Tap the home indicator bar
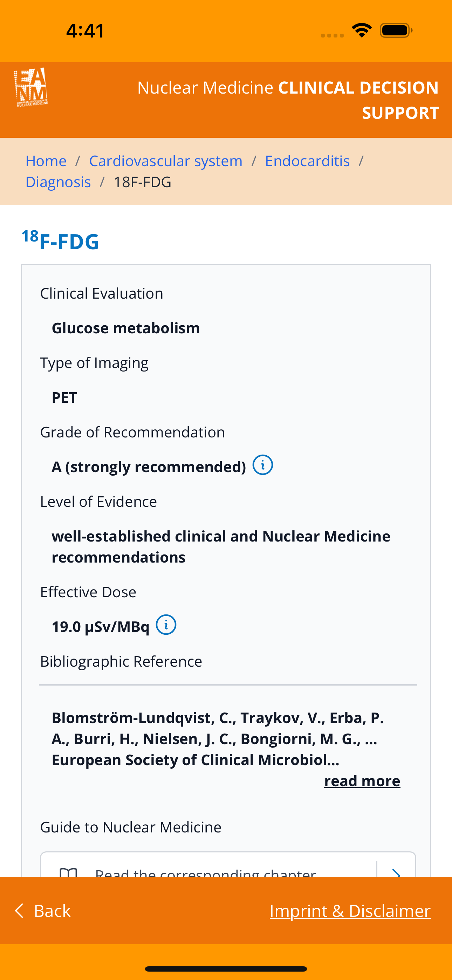This screenshot has width=452, height=980. [x=226, y=968]
